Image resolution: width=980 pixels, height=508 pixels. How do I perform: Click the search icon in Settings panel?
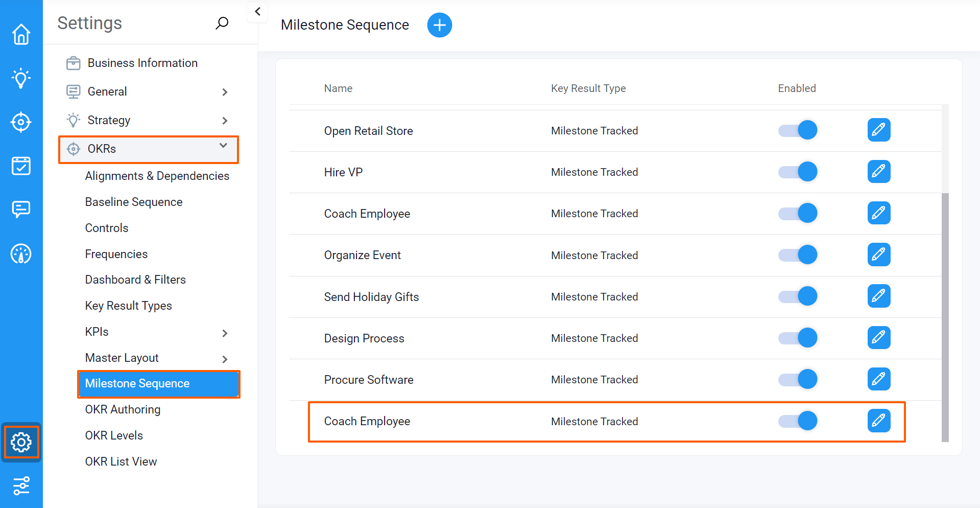[222, 23]
